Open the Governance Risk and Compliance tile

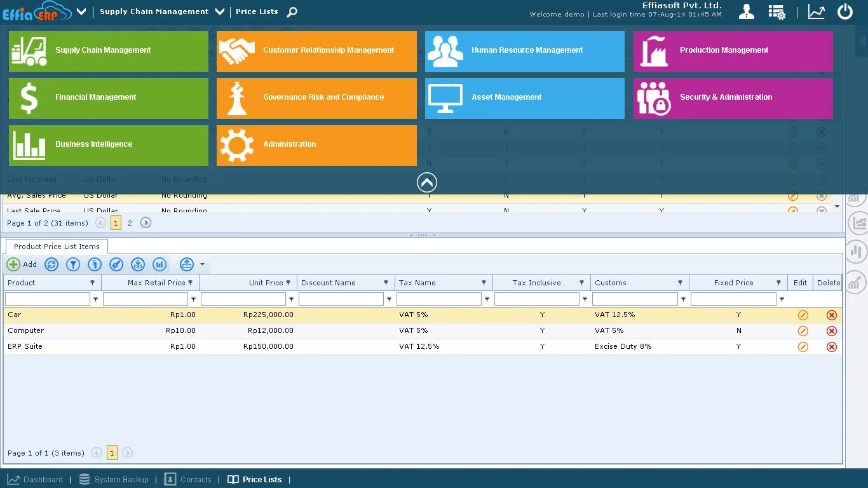point(316,98)
